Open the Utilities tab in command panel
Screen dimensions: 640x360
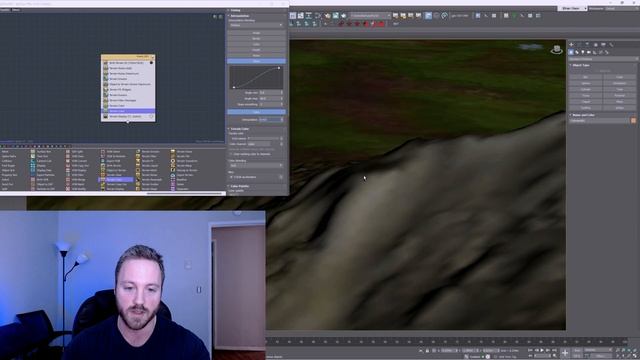pyautogui.click(x=611, y=44)
